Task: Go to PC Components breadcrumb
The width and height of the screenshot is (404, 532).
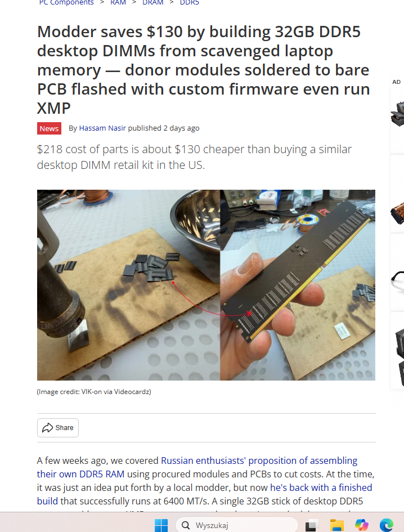Action: 66,3
